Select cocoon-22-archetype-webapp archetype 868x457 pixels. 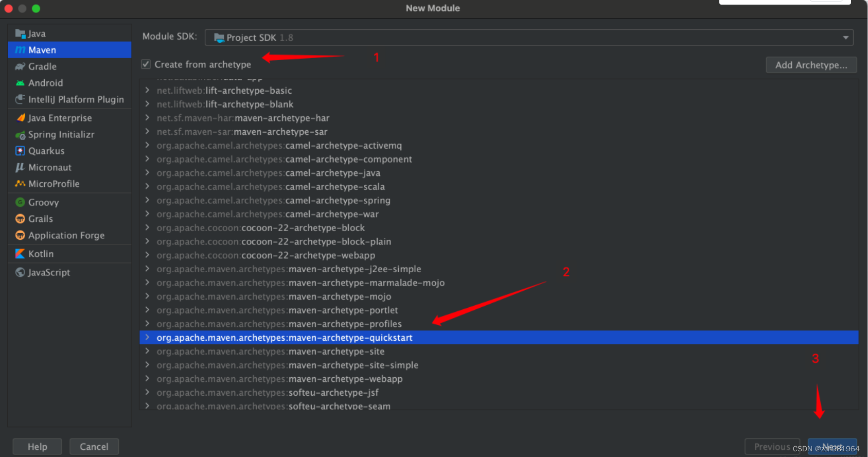(499, 255)
